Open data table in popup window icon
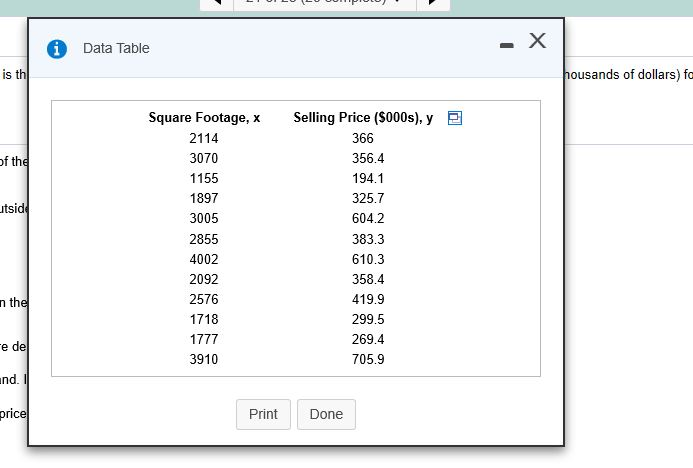This screenshot has height=468, width=693. (x=455, y=118)
